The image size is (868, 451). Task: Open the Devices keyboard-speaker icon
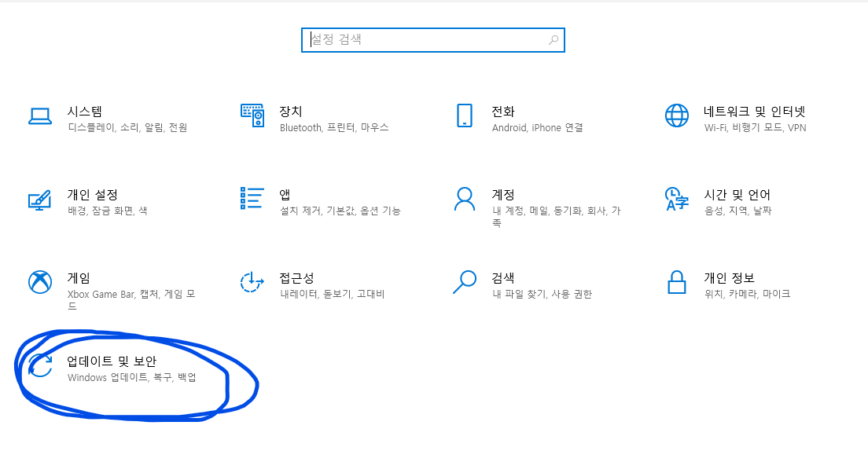pos(252,115)
